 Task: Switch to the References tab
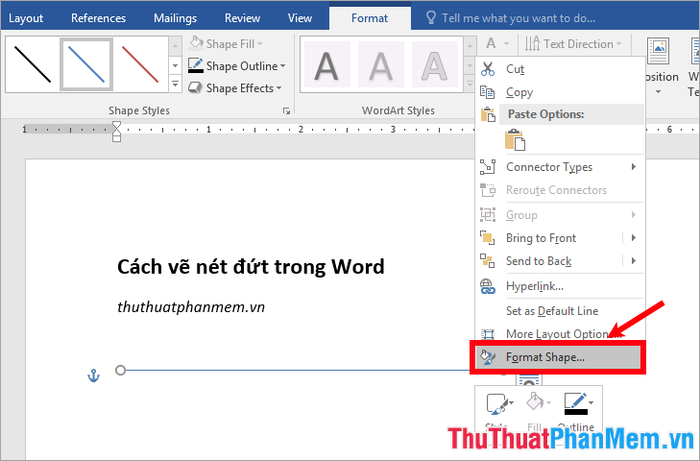[x=98, y=18]
